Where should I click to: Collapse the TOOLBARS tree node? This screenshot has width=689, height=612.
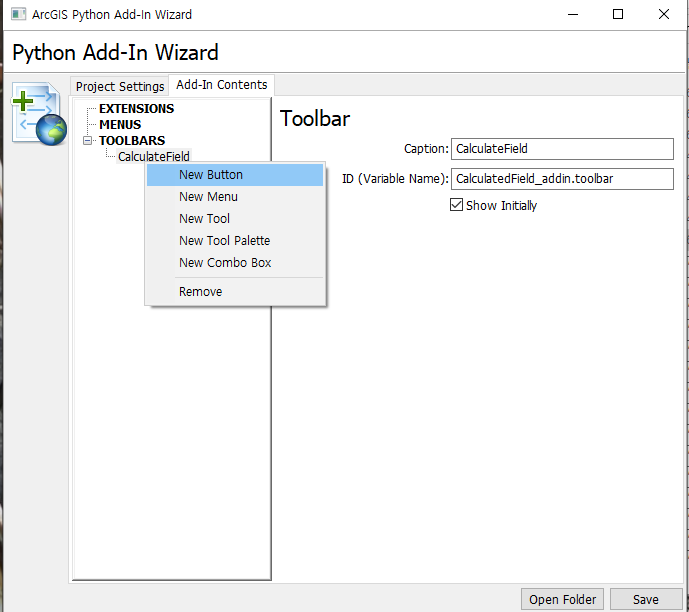[87, 141]
